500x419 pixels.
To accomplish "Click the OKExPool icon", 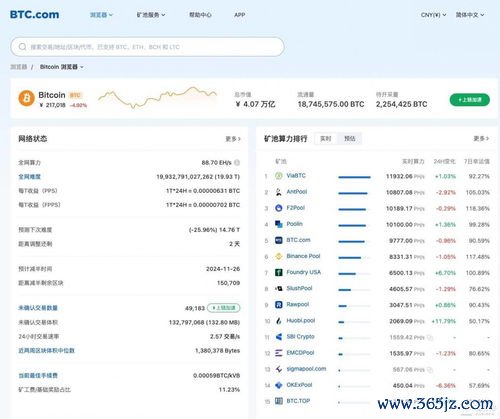I will [x=279, y=385].
